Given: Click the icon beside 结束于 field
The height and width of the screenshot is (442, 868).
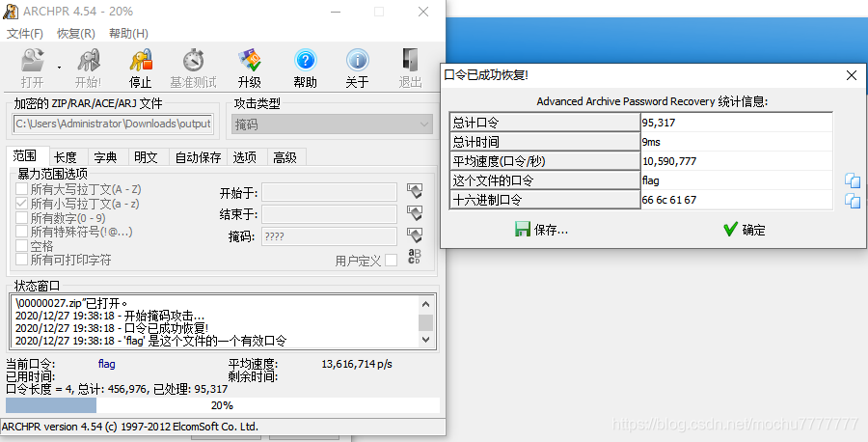Looking at the screenshot, I should (415, 213).
